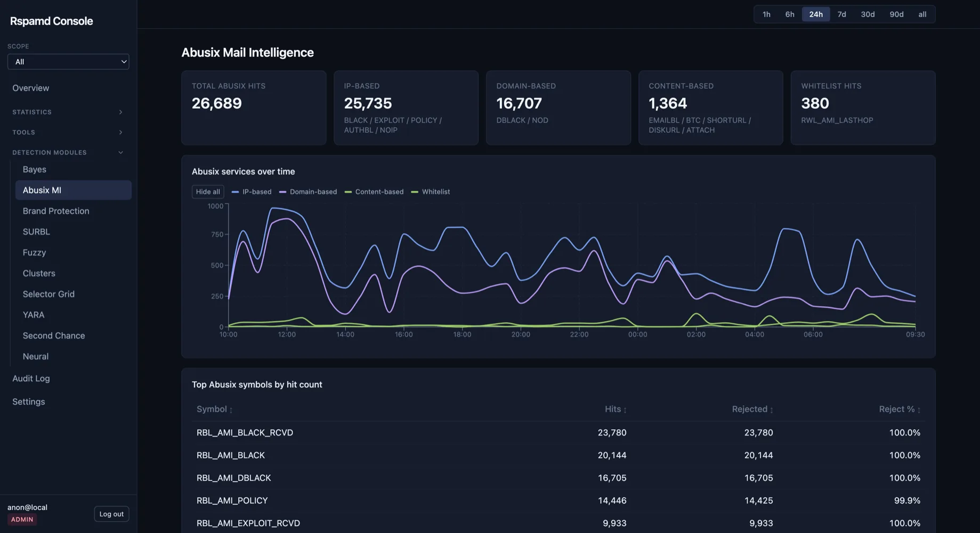Open the Settings page
The image size is (980, 533).
pyautogui.click(x=29, y=402)
